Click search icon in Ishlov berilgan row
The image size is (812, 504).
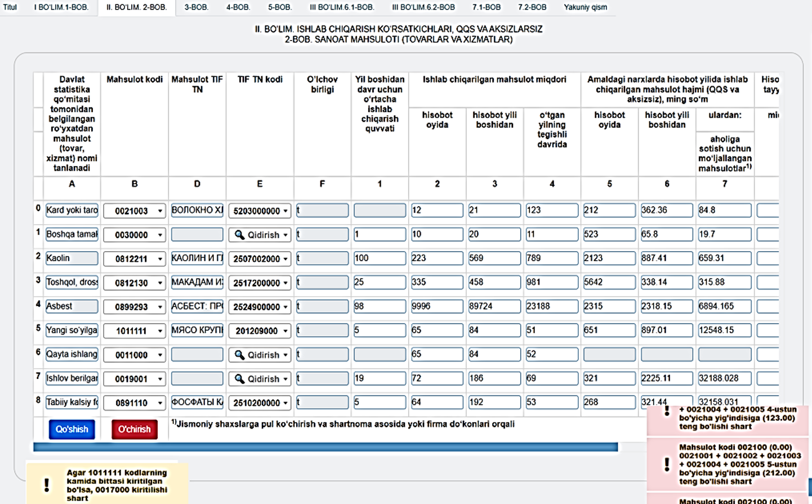[x=239, y=379]
